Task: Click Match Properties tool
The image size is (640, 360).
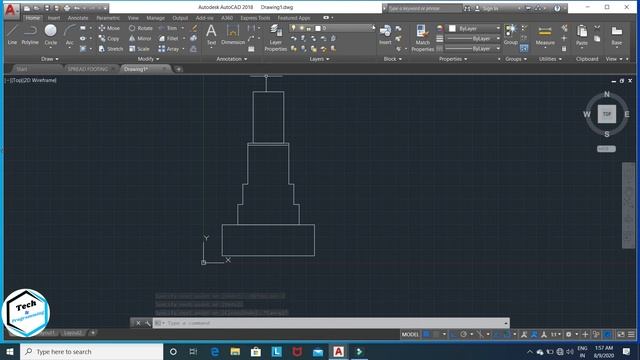Action: 422,38
